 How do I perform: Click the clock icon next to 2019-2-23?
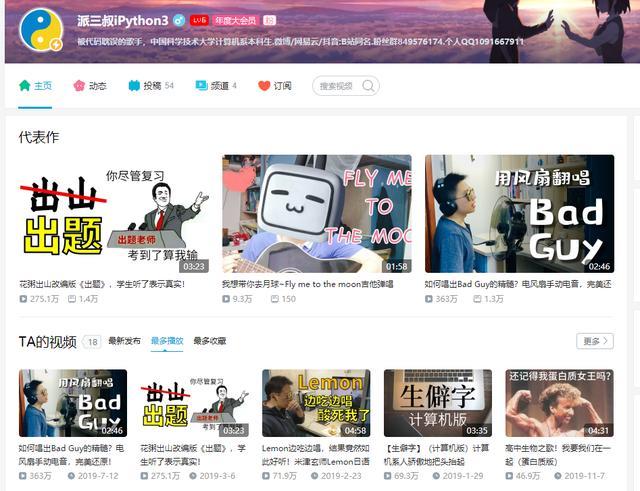point(315,476)
